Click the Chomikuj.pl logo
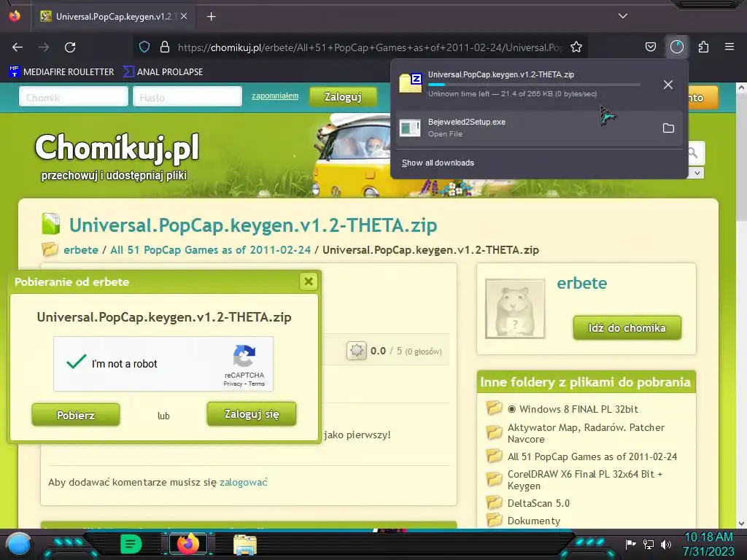This screenshot has height=560, width=747. click(117, 147)
